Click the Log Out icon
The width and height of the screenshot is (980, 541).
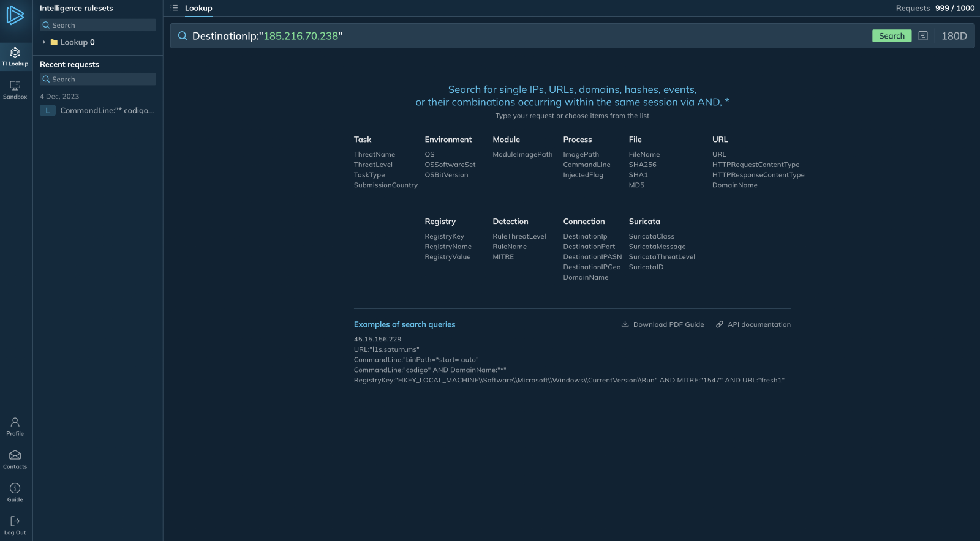[15, 526]
